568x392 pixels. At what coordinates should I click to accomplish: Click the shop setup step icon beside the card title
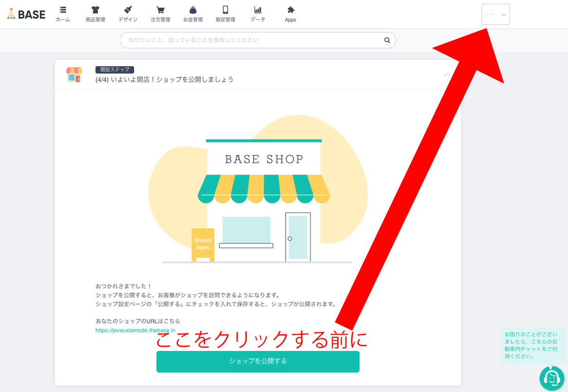(73, 74)
